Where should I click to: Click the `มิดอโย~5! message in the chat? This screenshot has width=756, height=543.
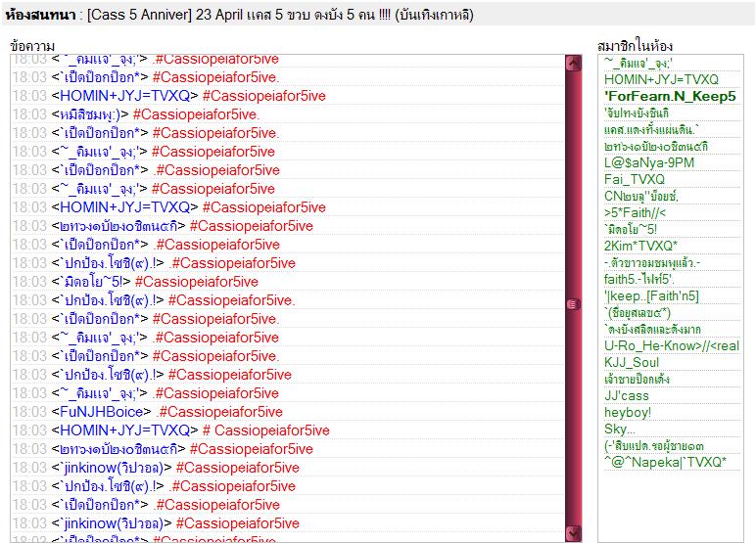pos(287,282)
